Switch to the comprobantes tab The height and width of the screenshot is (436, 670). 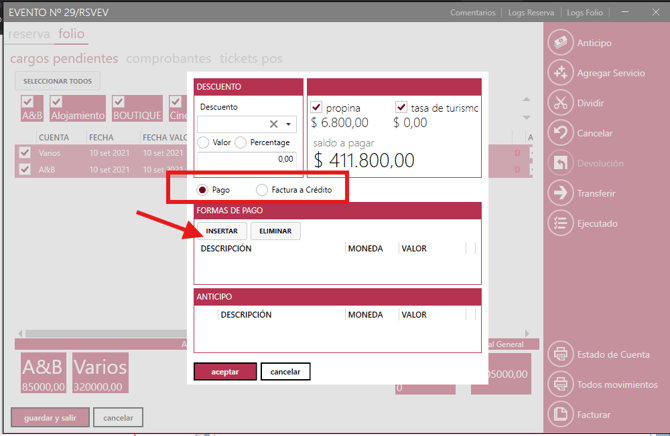[168, 59]
